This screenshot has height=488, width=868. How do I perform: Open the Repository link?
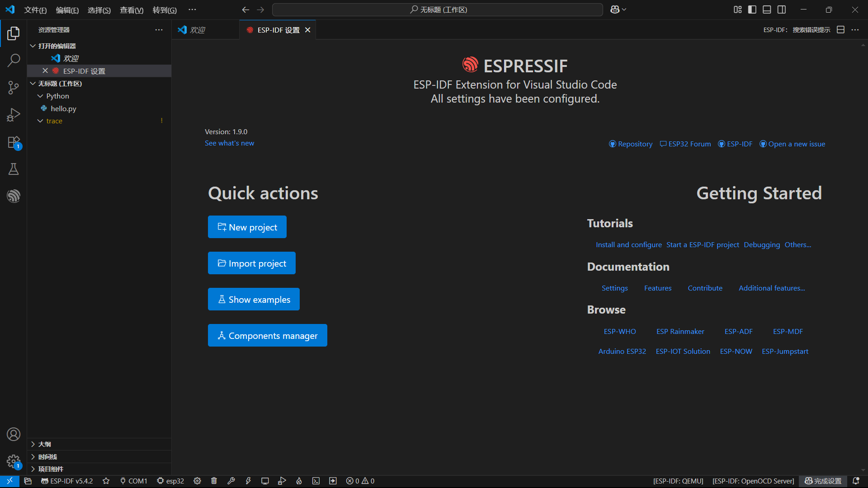click(x=631, y=144)
